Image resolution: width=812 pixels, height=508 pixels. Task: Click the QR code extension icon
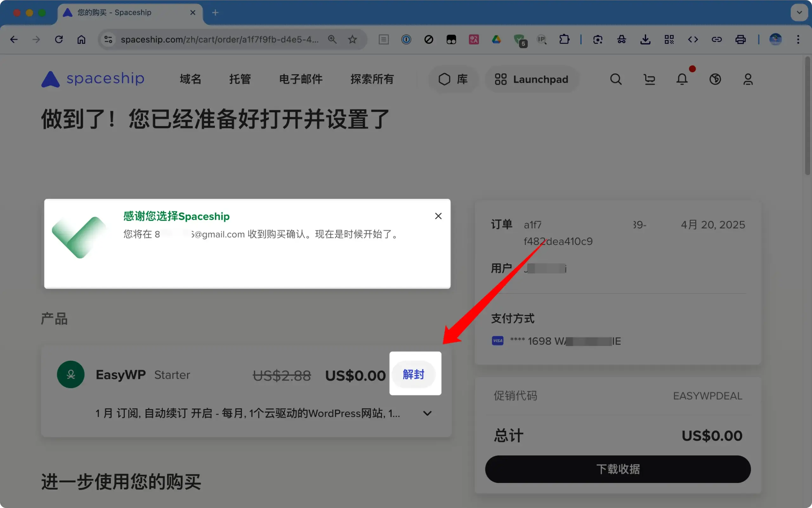pyautogui.click(x=669, y=40)
